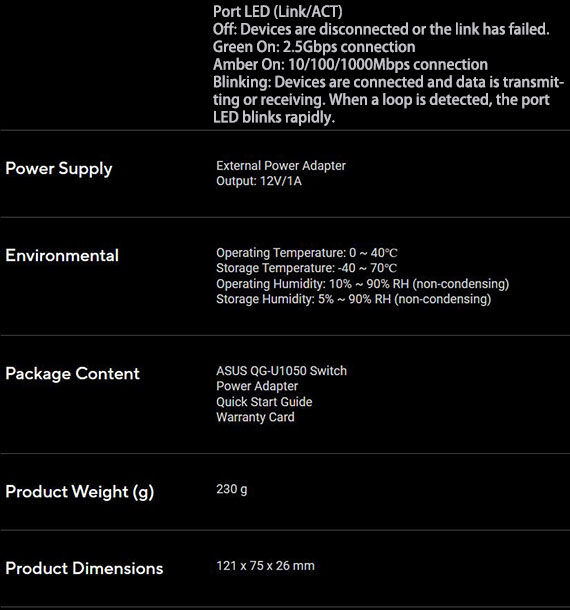Image resolution: width=570 pixels, height=610 pixels.
Task: Click the External Power Adapter text
Action: 281,166
